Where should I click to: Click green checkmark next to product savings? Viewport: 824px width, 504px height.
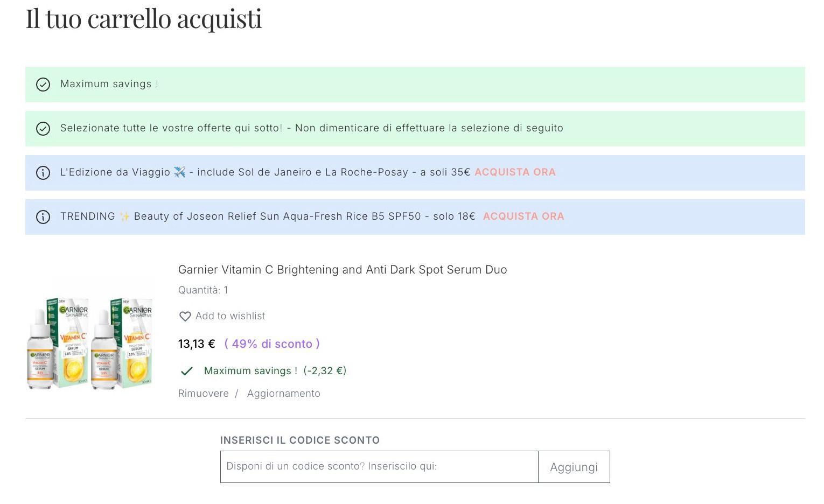point(187,371)
